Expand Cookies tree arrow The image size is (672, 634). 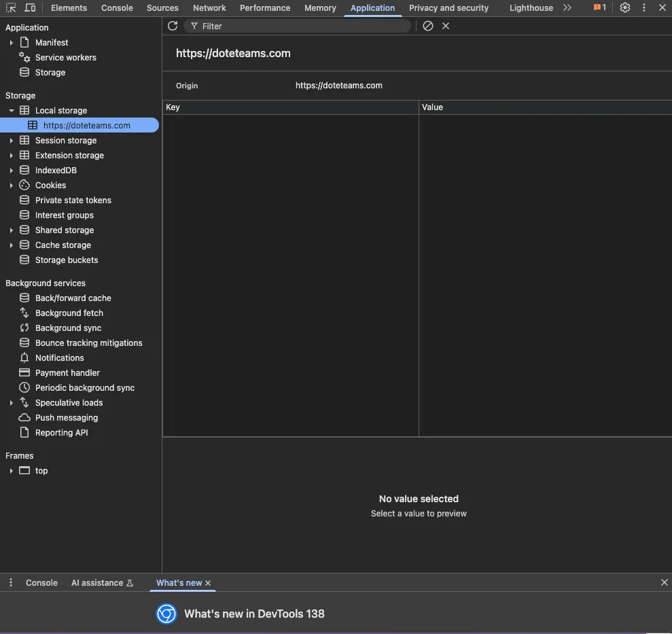point(11,186)
